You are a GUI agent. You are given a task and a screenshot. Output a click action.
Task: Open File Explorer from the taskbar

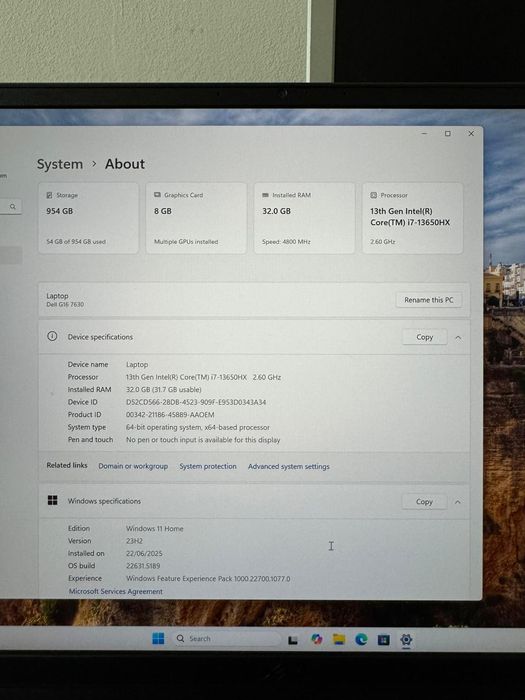339,639
